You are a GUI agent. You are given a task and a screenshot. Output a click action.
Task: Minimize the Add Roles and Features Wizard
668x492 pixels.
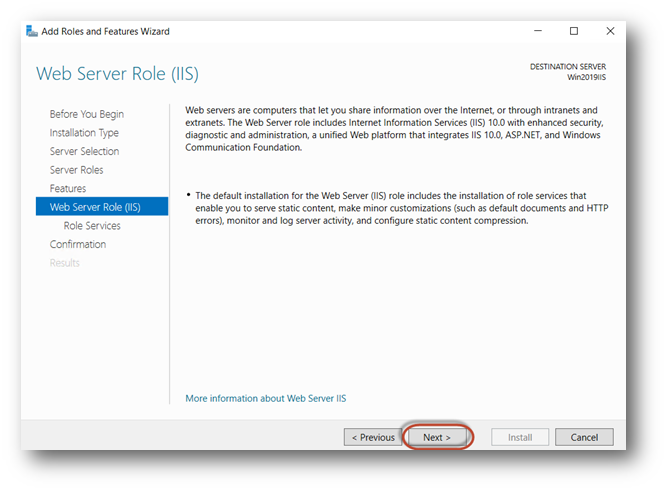(x=539, y=31)
